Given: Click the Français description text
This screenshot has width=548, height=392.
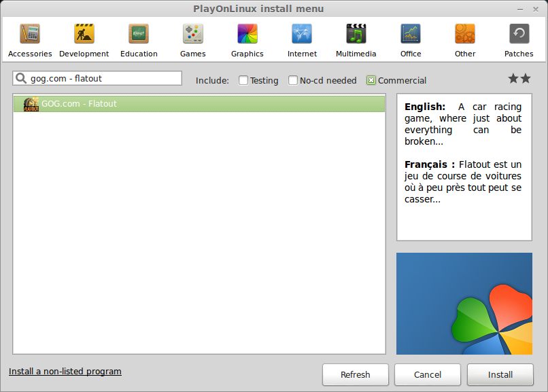Looking at the screenshot, I should [x=463, y=181].
